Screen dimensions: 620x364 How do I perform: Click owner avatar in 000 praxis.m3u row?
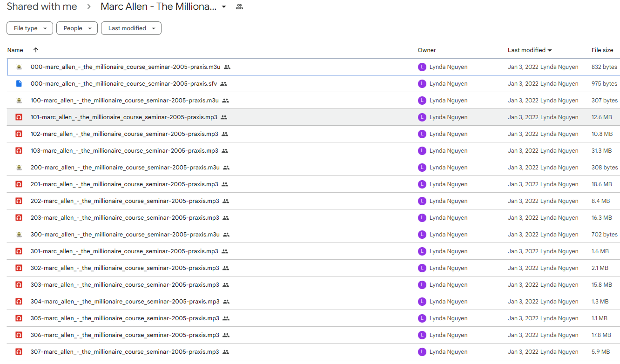point(422,67)
